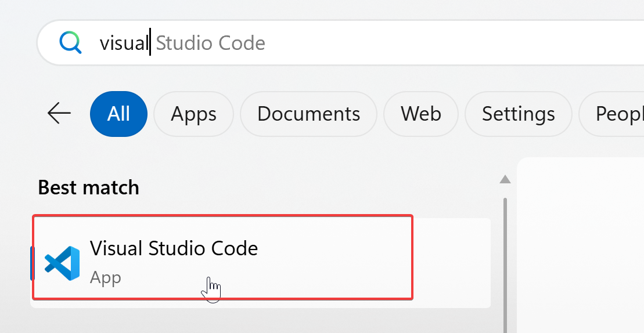
Task: Switch to Web search results
Action: (421, 114)
